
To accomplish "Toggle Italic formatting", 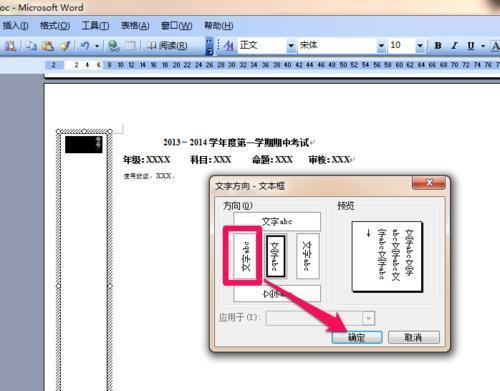I will 454,46.
